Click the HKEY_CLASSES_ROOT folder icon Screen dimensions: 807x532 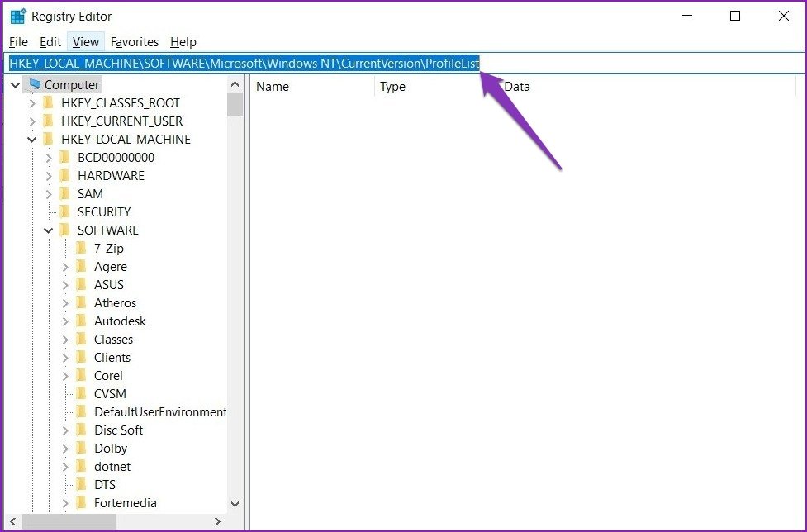coord(49,103)
